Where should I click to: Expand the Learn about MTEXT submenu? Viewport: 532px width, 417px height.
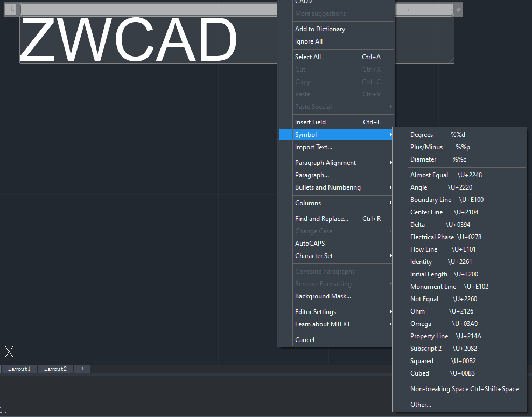pyautogui.click(x=336, y=324)
